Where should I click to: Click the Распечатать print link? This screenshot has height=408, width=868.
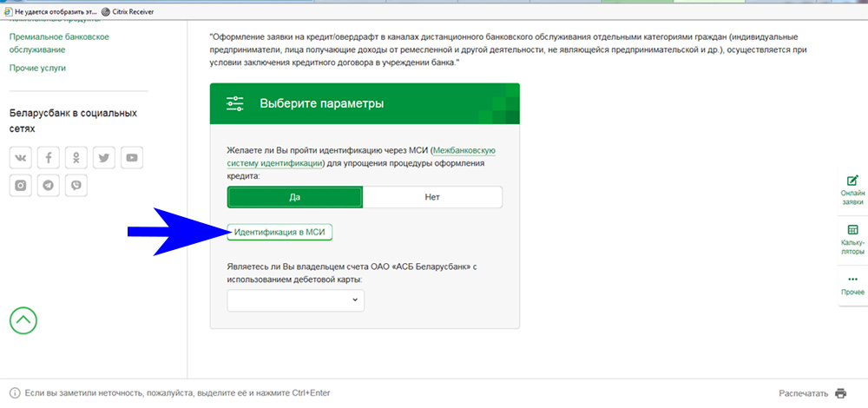tap(803, 393)
